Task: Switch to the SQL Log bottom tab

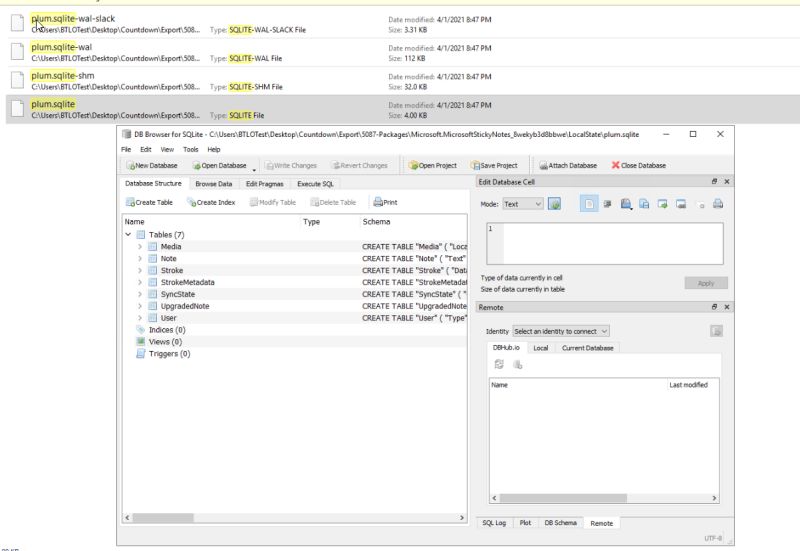Action: (494, 523)
